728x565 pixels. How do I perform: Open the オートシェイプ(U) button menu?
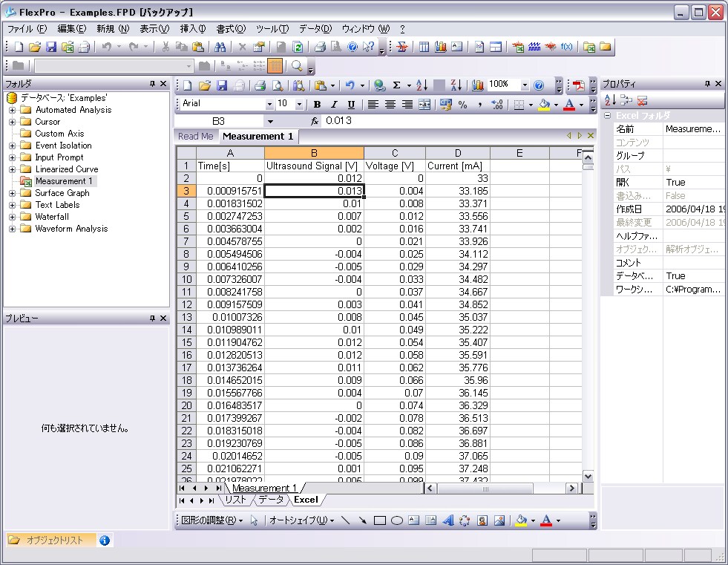[x=302, y=520]
